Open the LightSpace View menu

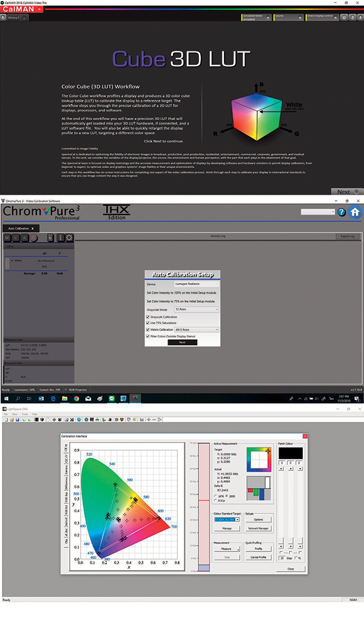15,414
